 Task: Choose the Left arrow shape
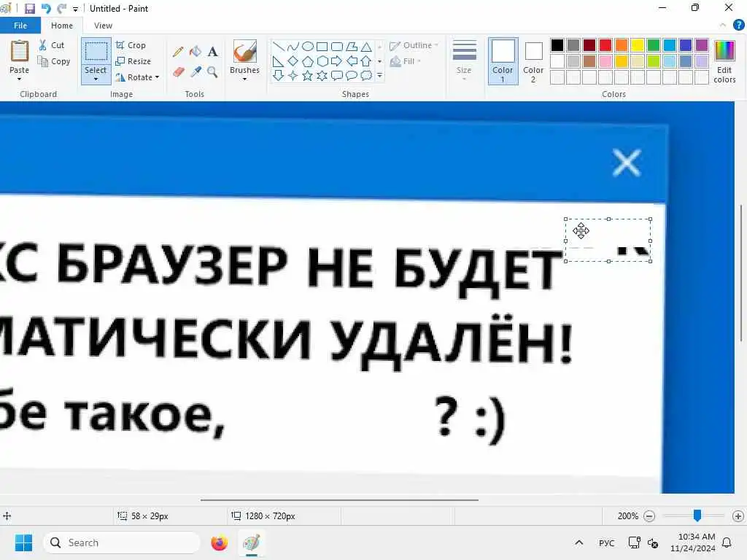click(x=352, y=61)
